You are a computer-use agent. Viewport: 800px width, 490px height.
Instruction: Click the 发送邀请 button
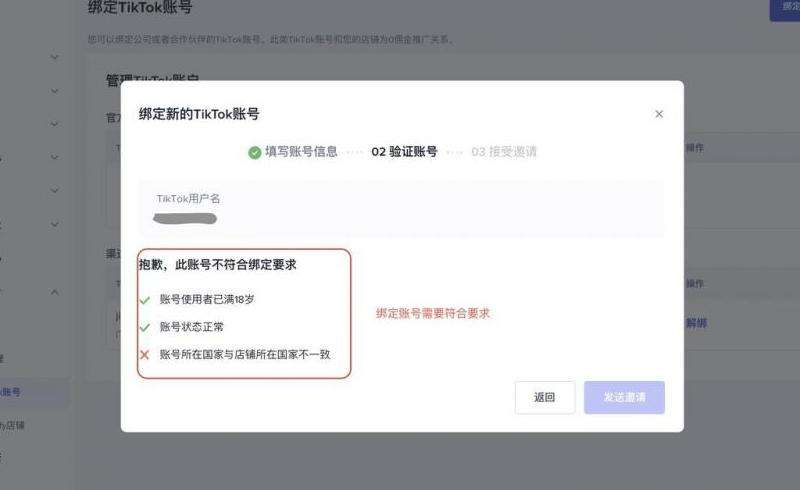click(624, 397)
